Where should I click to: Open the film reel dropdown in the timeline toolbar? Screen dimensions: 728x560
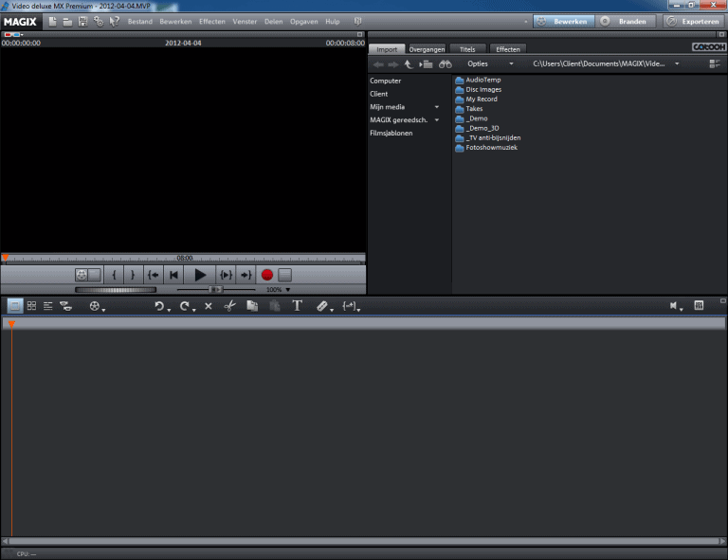click(x=97, y=306)
